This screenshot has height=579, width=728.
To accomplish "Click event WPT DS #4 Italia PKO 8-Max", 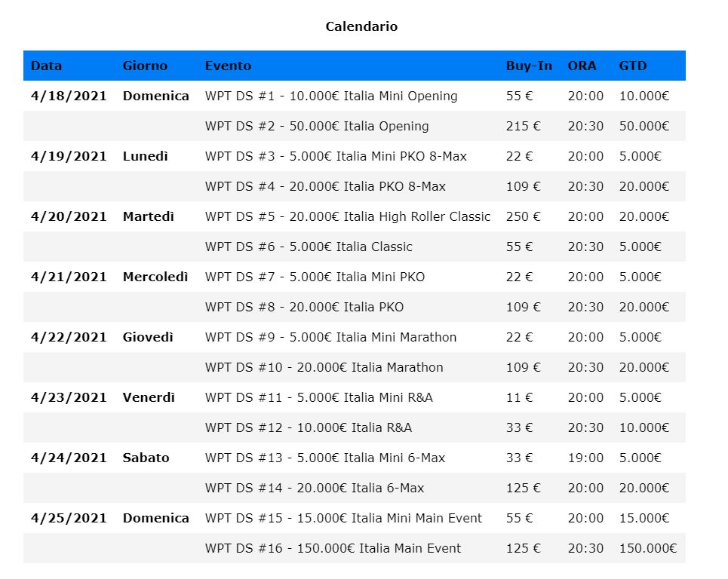I will click(x=325, y=186).
